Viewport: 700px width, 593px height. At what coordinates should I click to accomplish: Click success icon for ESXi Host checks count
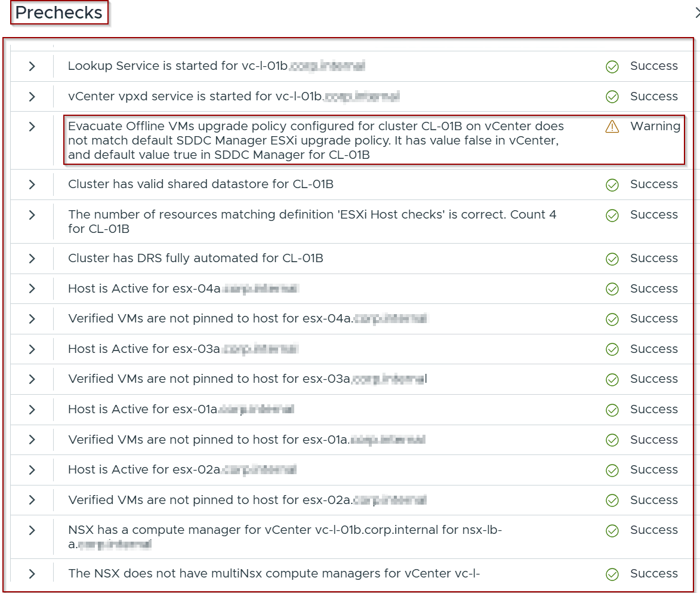(x=612, y=215)
